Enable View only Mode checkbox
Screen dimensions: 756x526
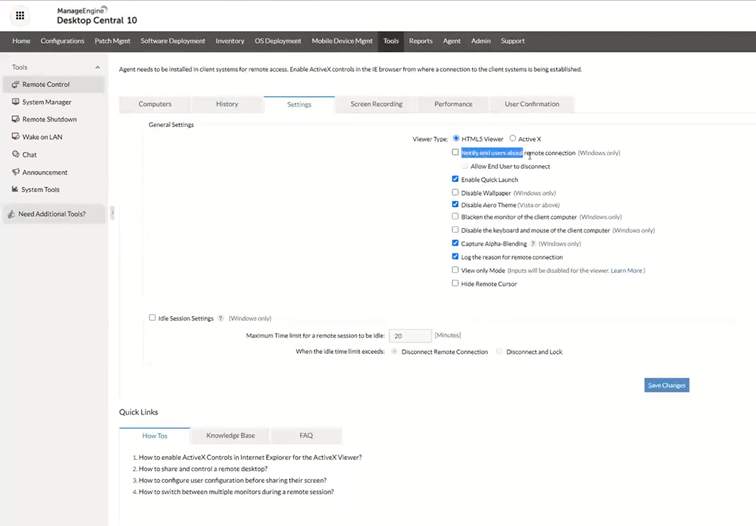(455, 270)
